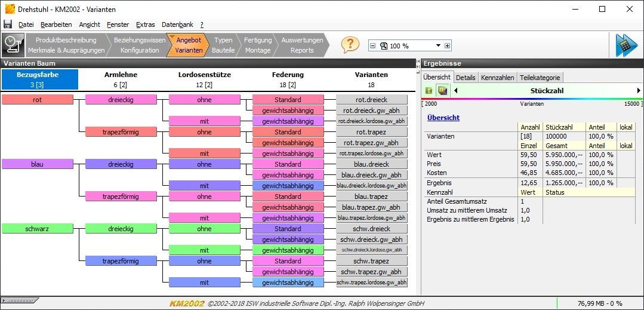Click the zoom out minus button
This screenshot has height=310, width=644.
[372, 46]
